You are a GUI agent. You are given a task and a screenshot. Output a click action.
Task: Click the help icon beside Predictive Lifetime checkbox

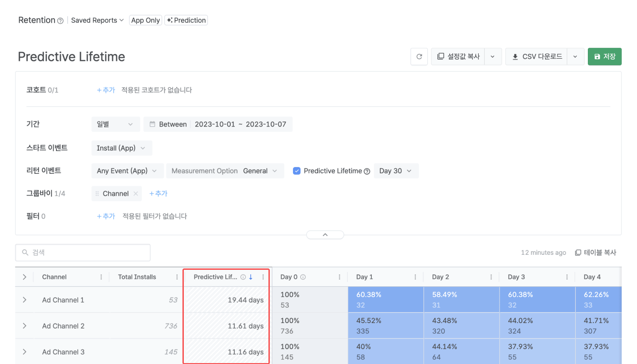[367, 172]
